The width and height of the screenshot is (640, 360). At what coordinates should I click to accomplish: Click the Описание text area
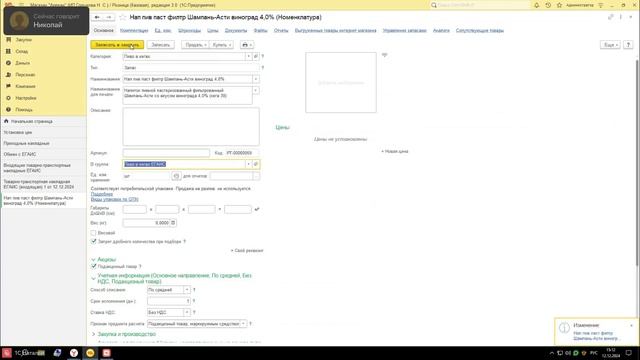coord(191,127)
